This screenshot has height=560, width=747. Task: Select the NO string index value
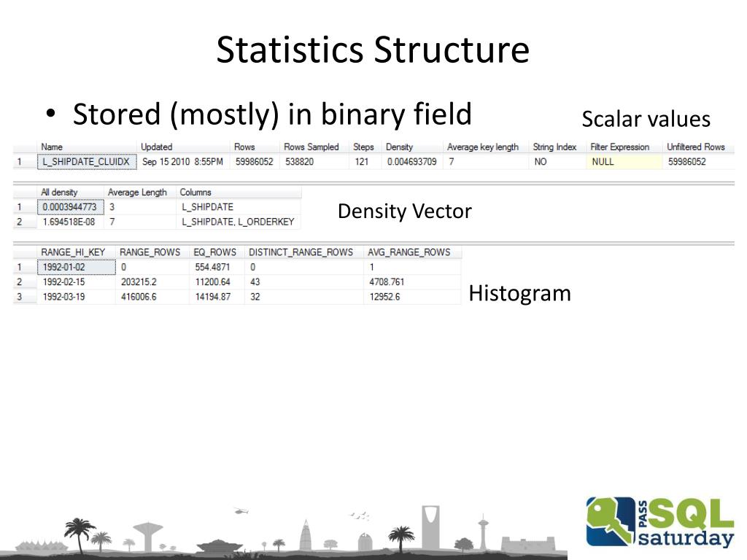(541, 161)
